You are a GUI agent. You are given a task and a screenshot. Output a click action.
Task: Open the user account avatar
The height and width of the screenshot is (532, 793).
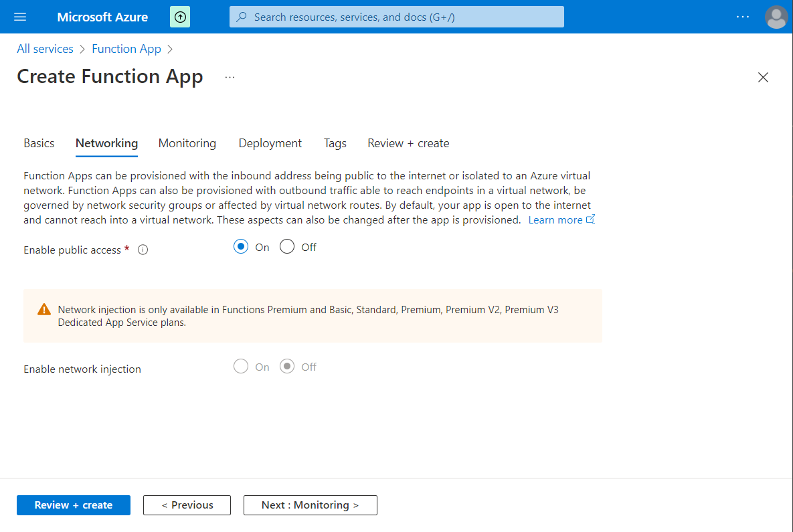point(776,17)
